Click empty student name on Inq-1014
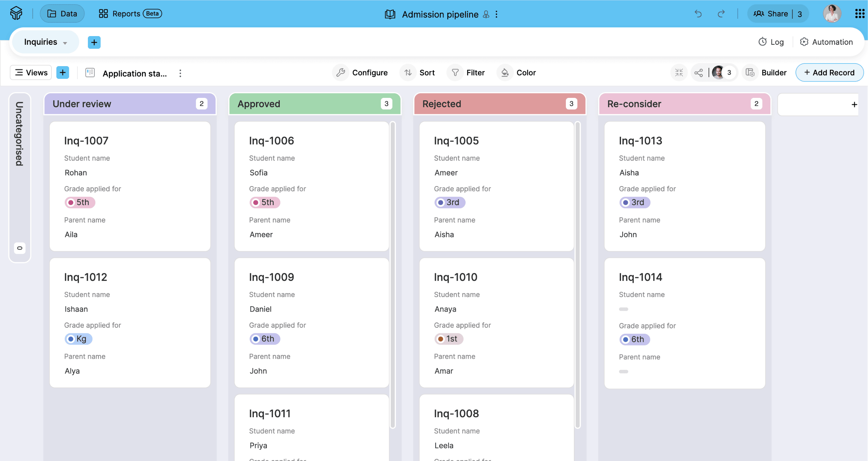Screen dimensions: 868x461 [624, 309]
